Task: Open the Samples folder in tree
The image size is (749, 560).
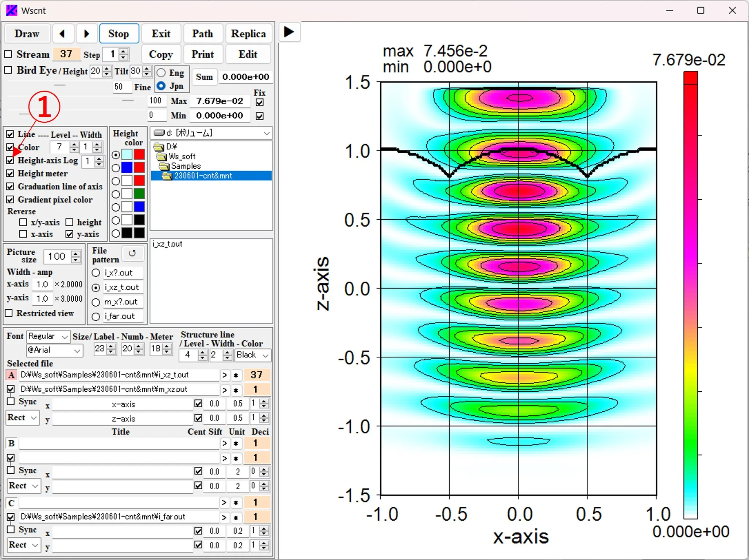Action: click(x=186, y=166)
